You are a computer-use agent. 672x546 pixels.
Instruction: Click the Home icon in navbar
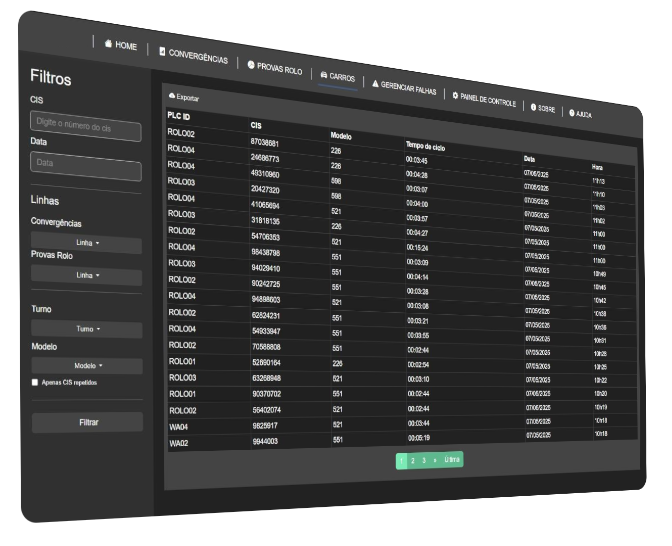[x=109, y=44]
